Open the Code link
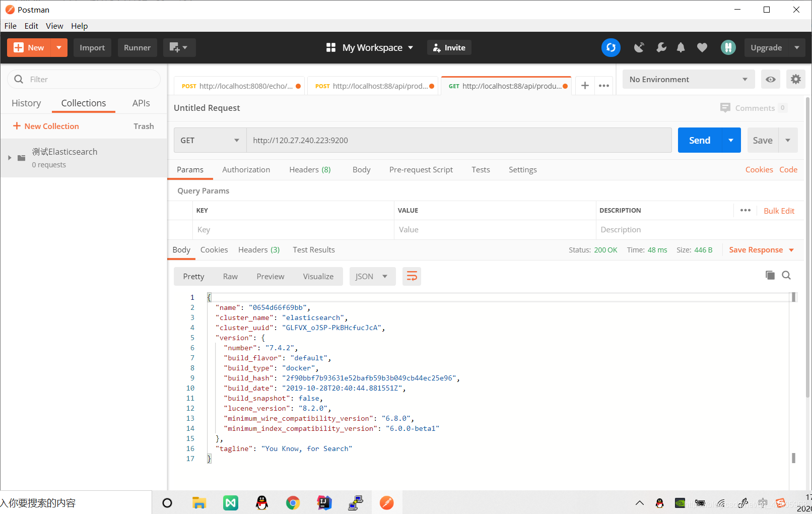The height and width of the screenshot is (514, 812). (x=788, y=169)
